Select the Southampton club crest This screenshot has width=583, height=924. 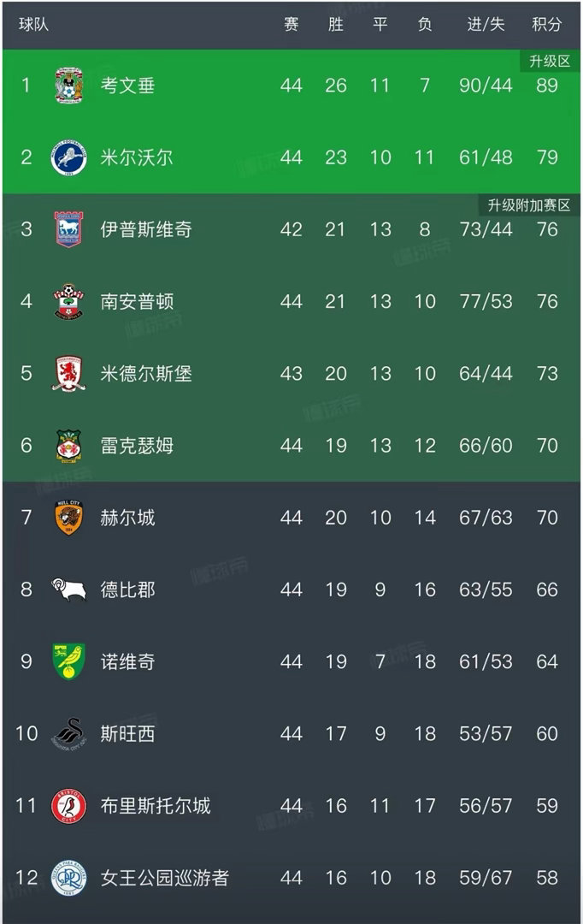(x=68, y=301)
